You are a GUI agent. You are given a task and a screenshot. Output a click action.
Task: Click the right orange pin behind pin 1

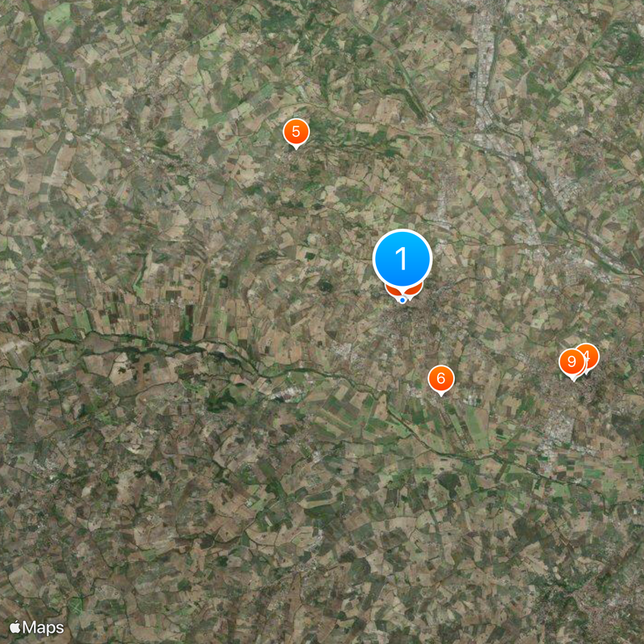[415, 290]
